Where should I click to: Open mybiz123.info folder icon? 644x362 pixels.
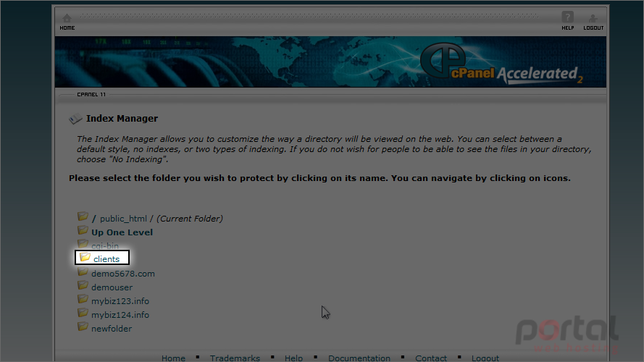[x=83, y=299]
